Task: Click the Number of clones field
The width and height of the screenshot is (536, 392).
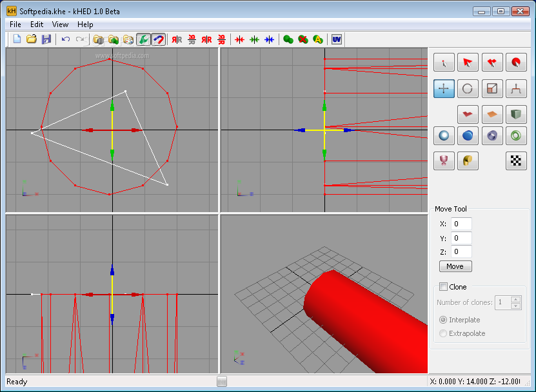Action: (x=503, y=302)
